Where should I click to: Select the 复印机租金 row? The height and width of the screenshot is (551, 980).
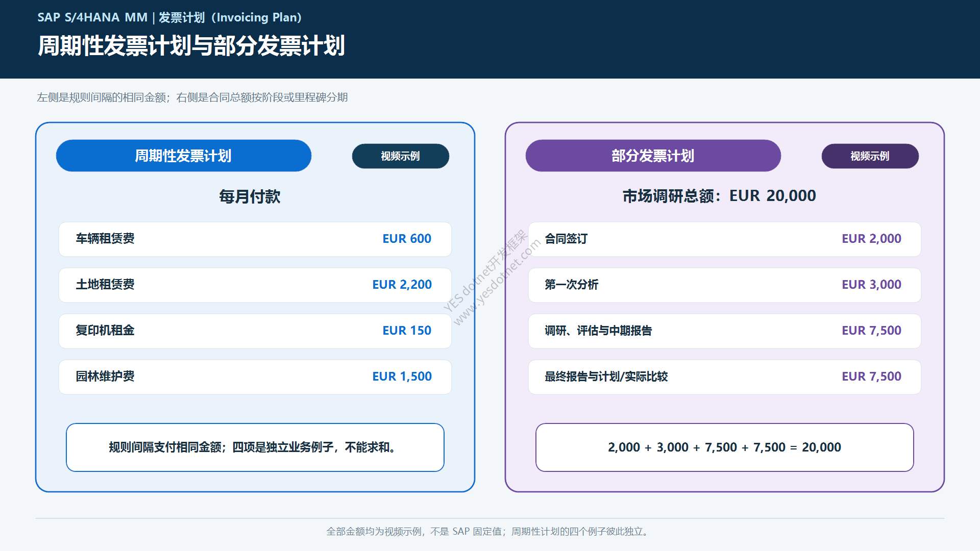255,331
